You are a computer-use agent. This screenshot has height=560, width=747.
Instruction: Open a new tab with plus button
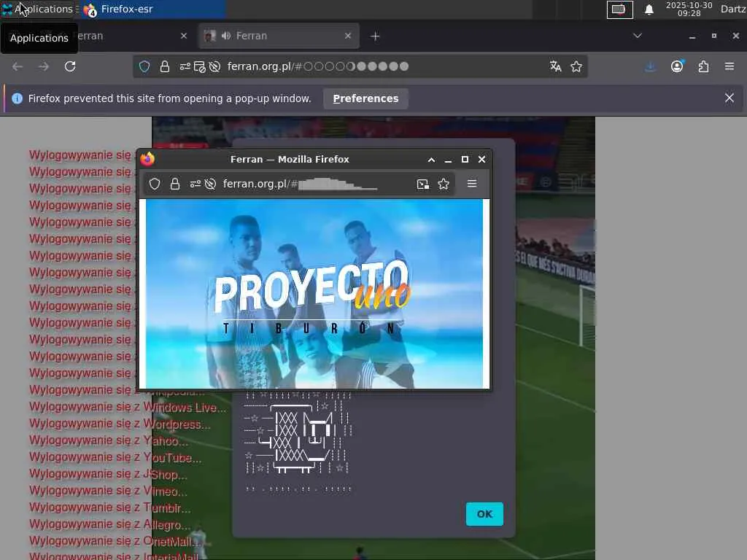(x=375, y=36)
